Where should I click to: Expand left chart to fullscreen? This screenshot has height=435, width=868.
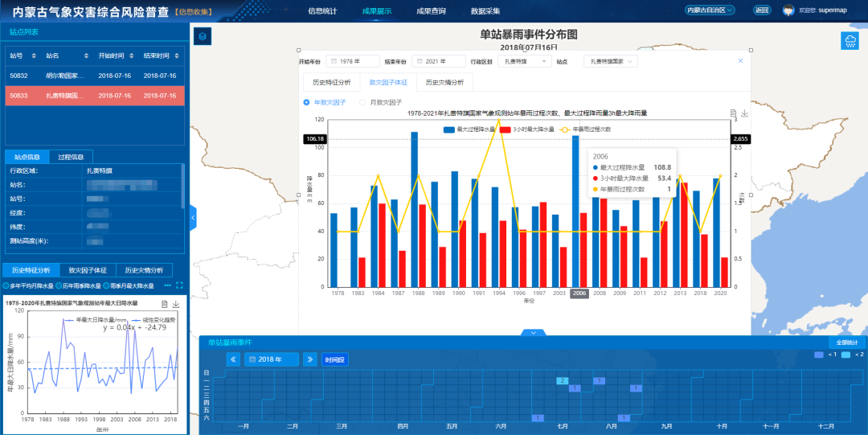coord(178,286)
